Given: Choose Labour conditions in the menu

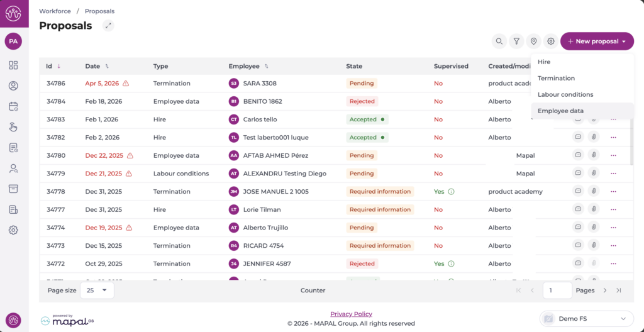Looking at the screenshot, I should point(565,94).
